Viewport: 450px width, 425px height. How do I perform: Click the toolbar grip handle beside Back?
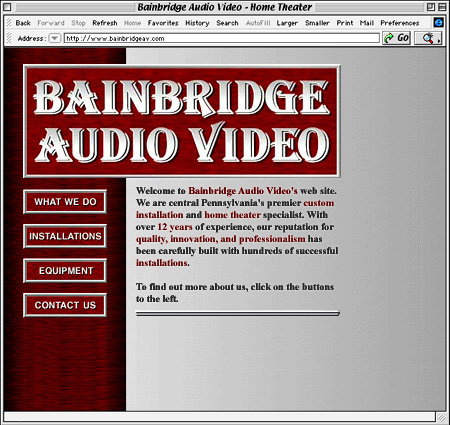point(9,23)
